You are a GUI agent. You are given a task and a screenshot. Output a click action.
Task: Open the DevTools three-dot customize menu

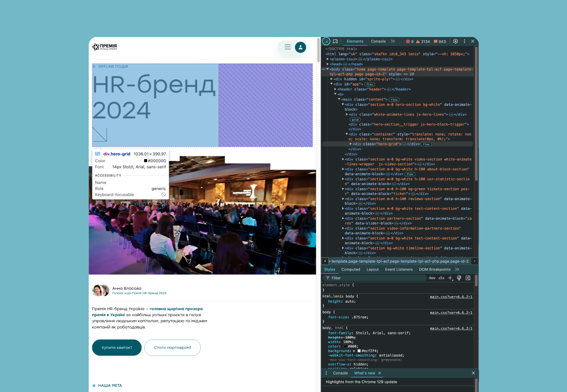[x=465, y=41]
